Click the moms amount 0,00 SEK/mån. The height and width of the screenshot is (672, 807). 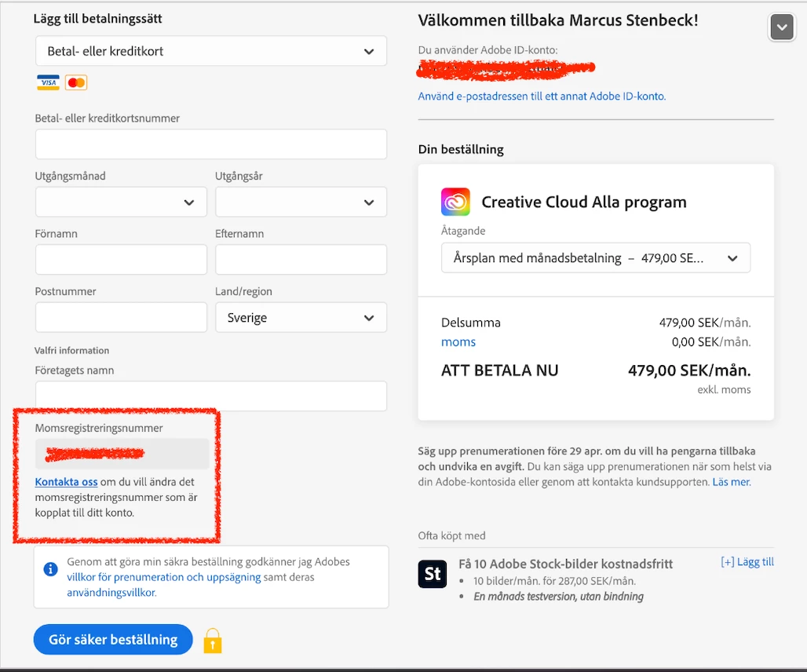(711, 342)
